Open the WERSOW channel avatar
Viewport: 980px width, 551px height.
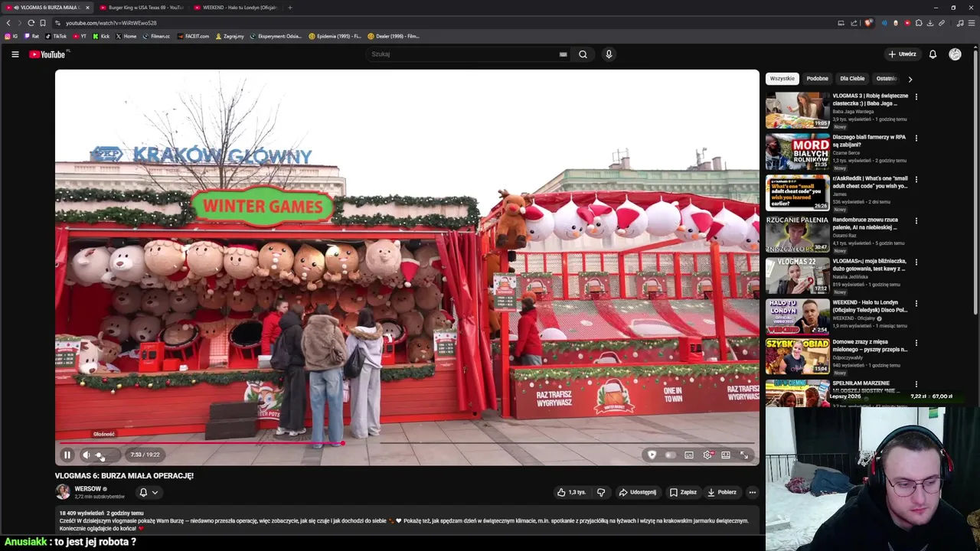63,492
